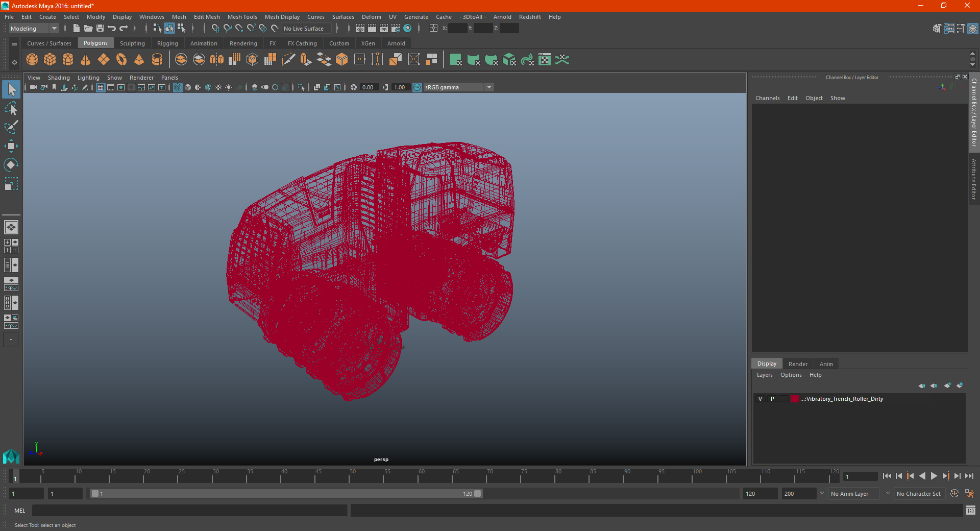The height and width of the screenshot is (531, 980).
Task: Select the Paint Selection tool
Action: pos(11,127)
